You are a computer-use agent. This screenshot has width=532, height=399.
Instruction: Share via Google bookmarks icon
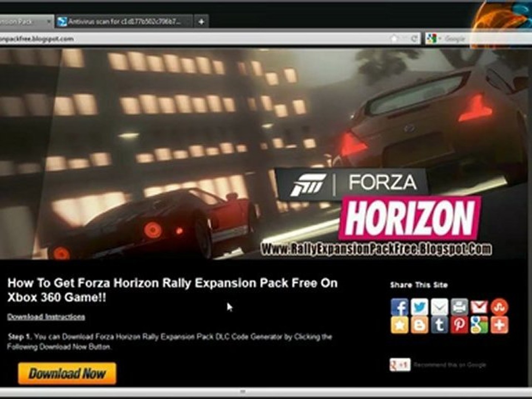tap(479, 325)
